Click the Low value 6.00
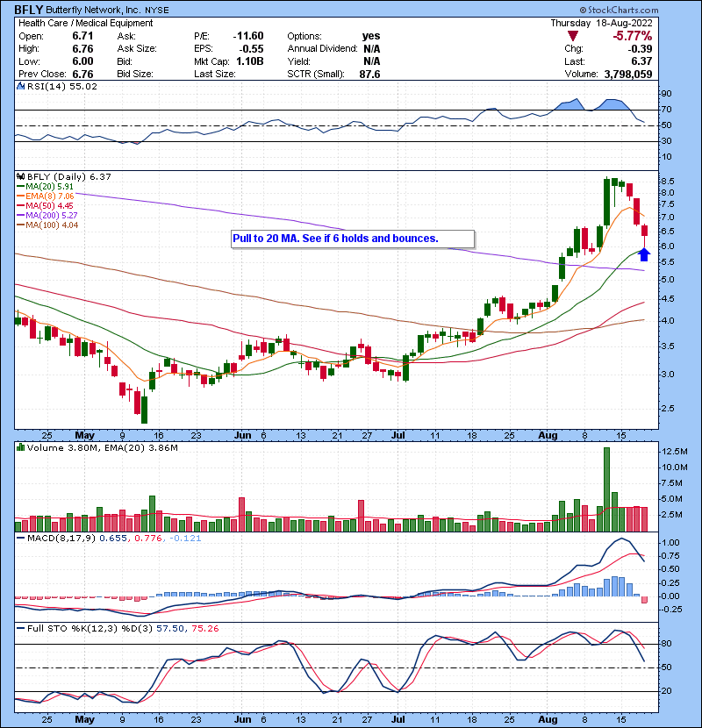The width and height of the screenshot is (702, 728). coord(82,61)
